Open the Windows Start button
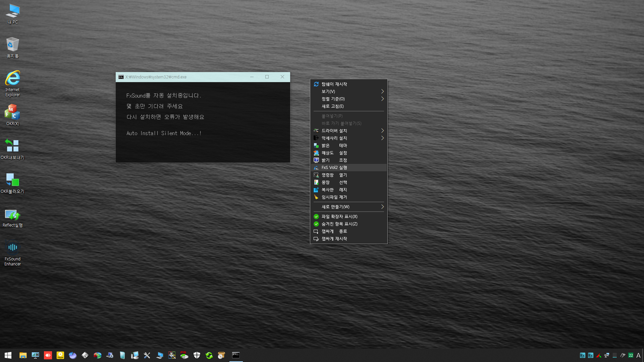The height and width of the screenshot is (362, 644). 8,355
